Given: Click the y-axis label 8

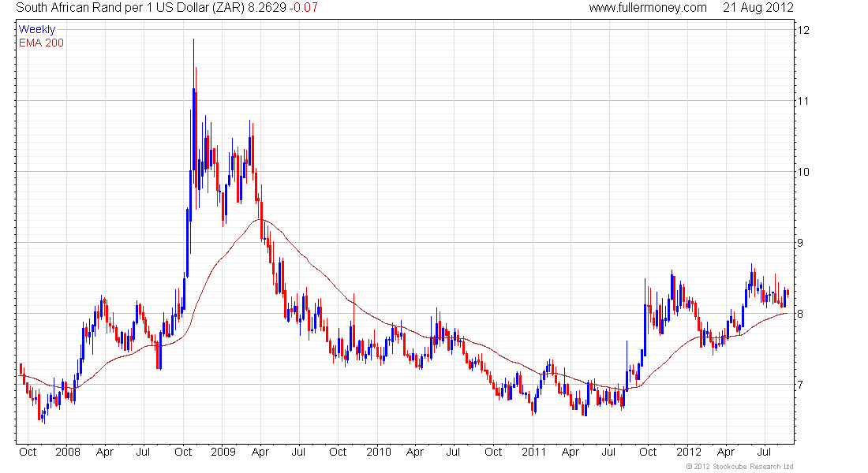Looking at the screenshot, I should pos(799,314).
